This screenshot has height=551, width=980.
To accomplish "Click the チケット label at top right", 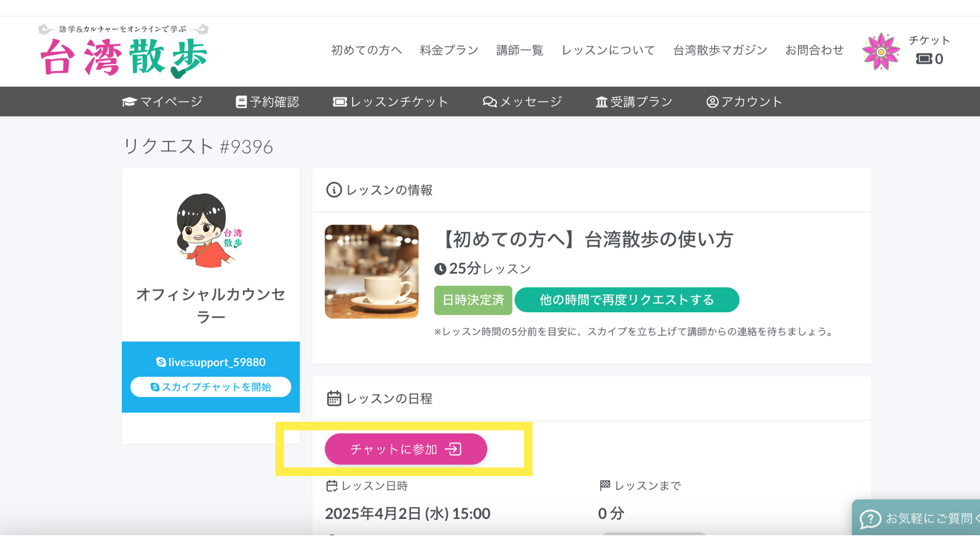I will (929, 40).
